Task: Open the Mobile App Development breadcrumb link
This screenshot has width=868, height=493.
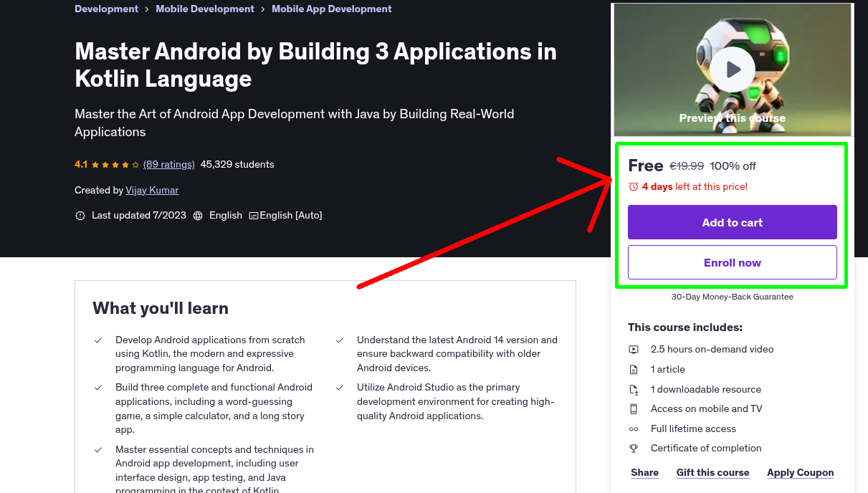Action: pyautogui.click(x=332, y=9)
